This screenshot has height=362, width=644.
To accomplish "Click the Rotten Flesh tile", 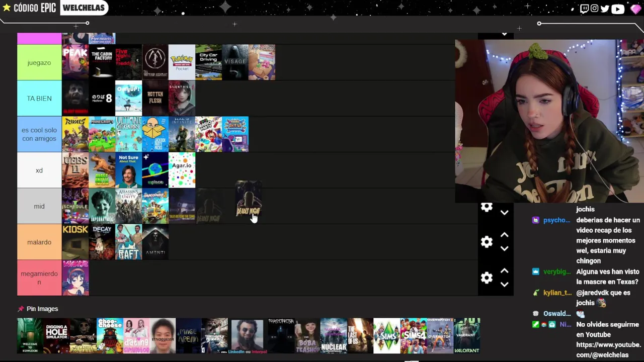I will (x=155, y=99).
